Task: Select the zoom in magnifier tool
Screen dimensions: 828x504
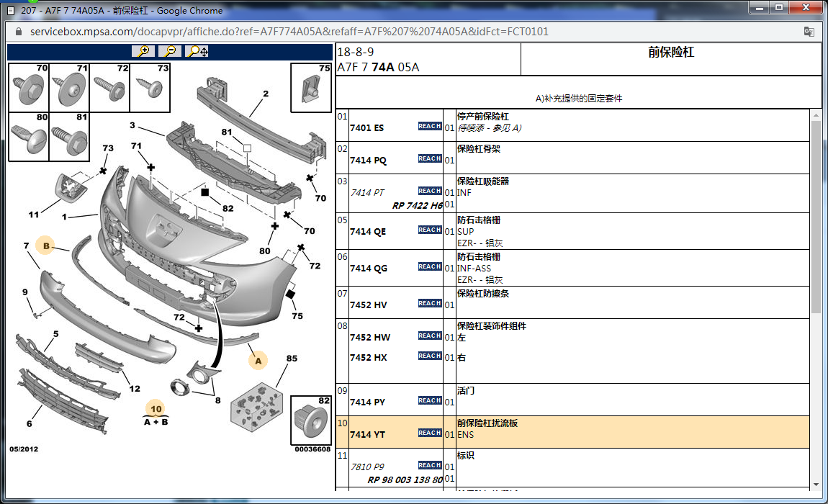Action: pos(143,51)
